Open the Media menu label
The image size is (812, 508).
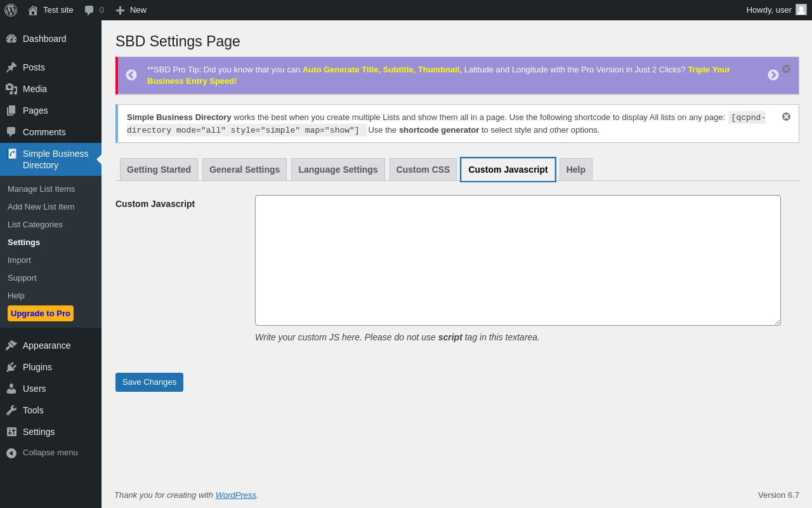[35, 89]
